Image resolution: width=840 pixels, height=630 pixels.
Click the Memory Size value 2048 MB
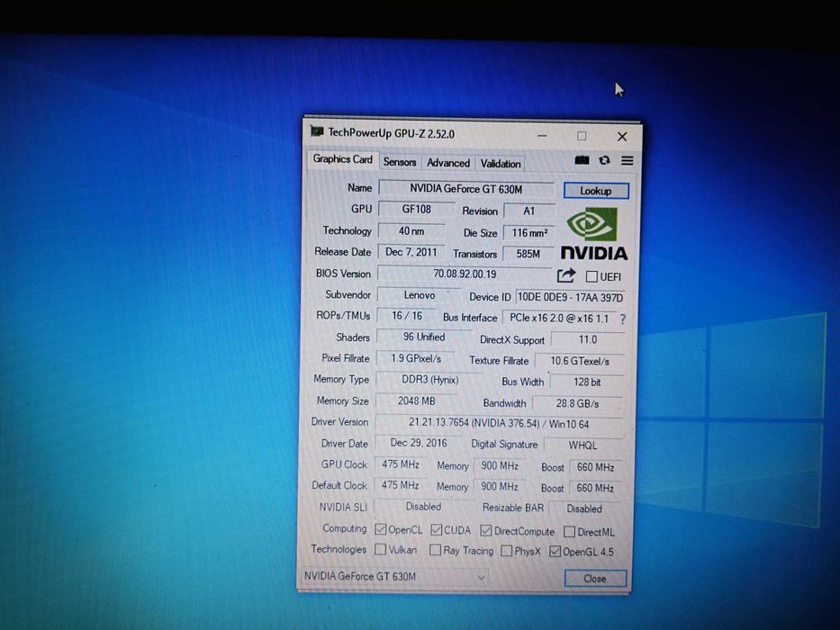tap(416, 400)
